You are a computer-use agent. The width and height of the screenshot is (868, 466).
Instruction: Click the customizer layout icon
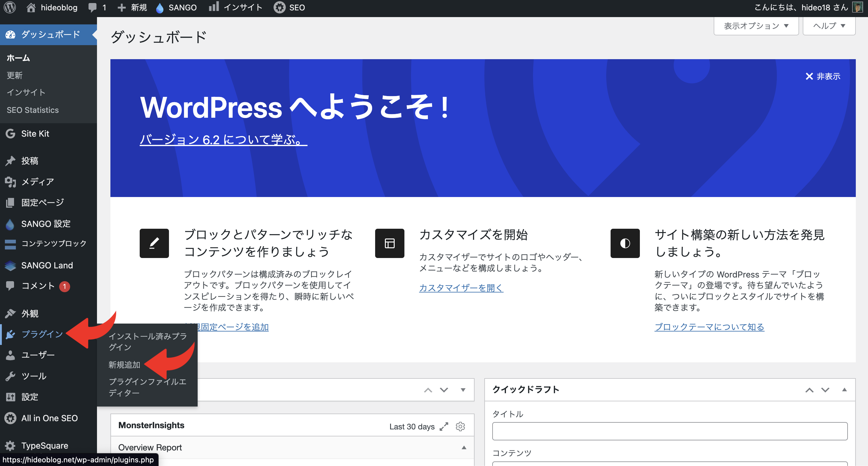click(x=389, y=243)
